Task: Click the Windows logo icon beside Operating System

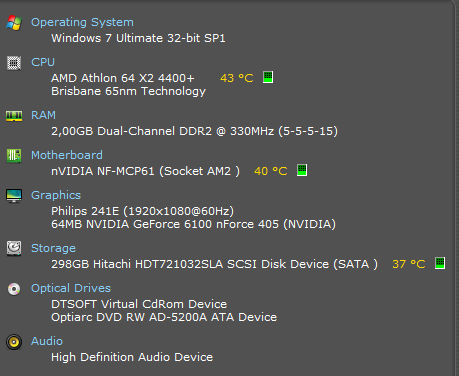Action: (14, 23)
